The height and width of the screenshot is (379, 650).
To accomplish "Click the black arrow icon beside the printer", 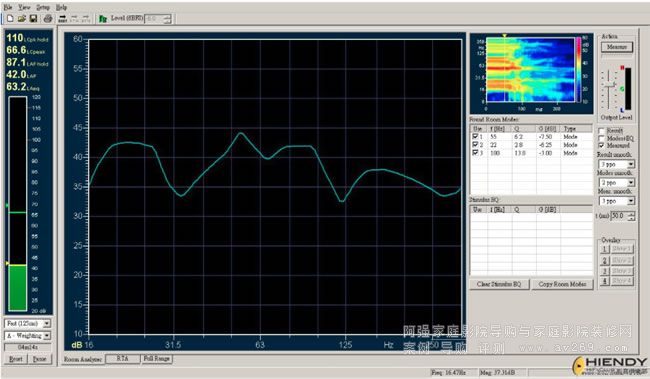I will (x=63, y=19).
